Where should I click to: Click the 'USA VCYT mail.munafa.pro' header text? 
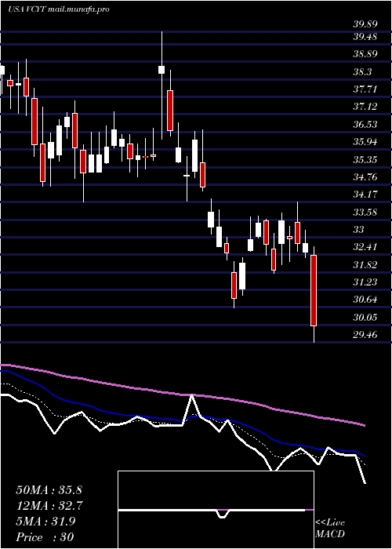point(59,9)
